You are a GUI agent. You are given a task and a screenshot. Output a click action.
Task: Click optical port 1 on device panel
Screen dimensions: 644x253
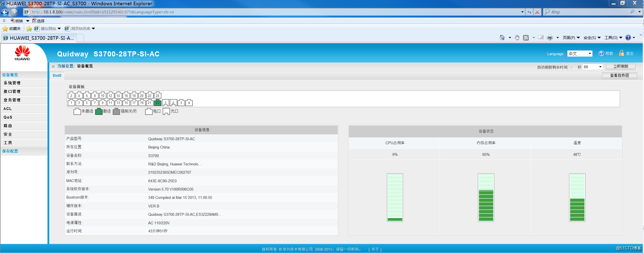(166, 103)
